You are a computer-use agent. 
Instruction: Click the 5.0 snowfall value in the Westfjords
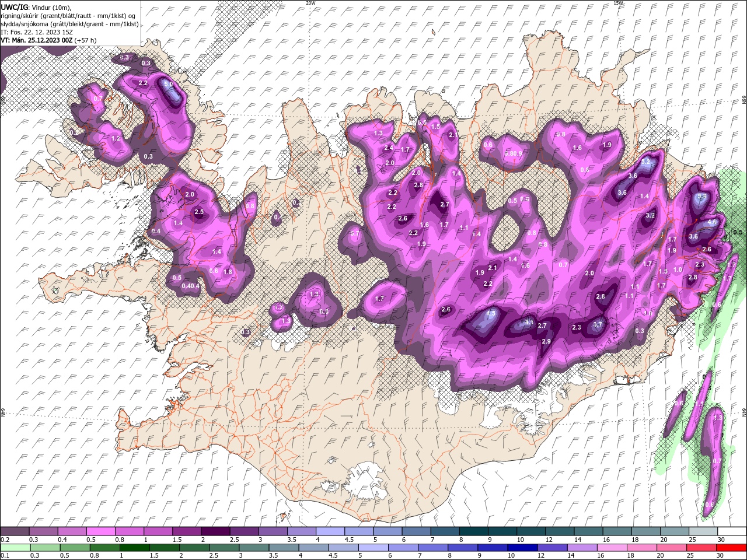coord(169,85)
